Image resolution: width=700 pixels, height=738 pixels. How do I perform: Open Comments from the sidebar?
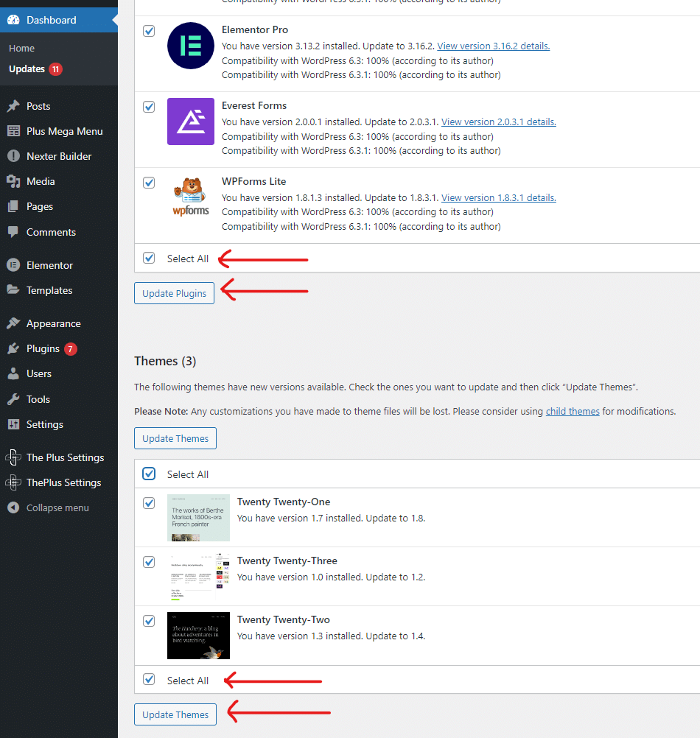pyautogui.click(x=52, y=232)
